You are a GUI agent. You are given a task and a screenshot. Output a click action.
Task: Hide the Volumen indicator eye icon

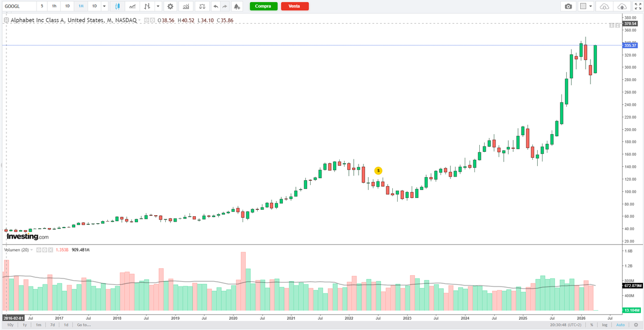[x=39, y=250]
